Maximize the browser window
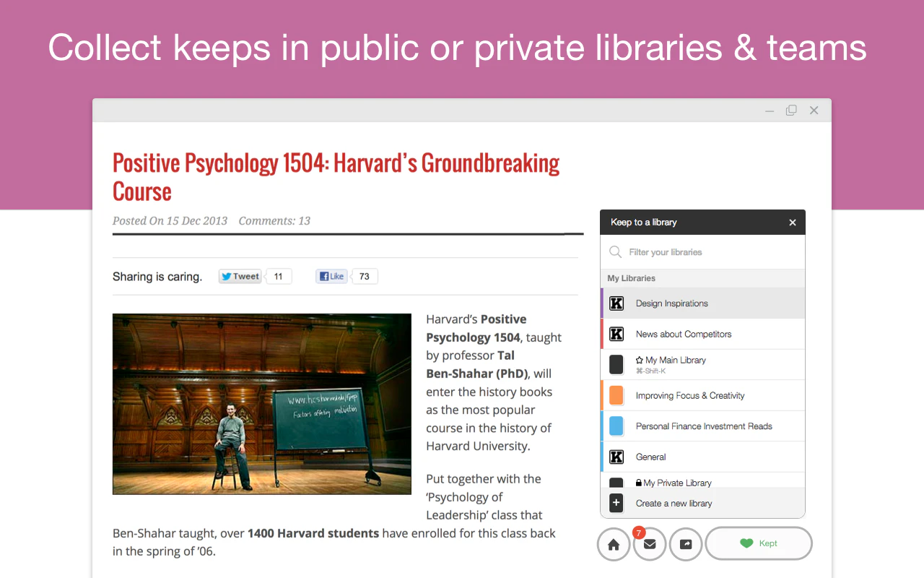 click(x=792, y=111)
